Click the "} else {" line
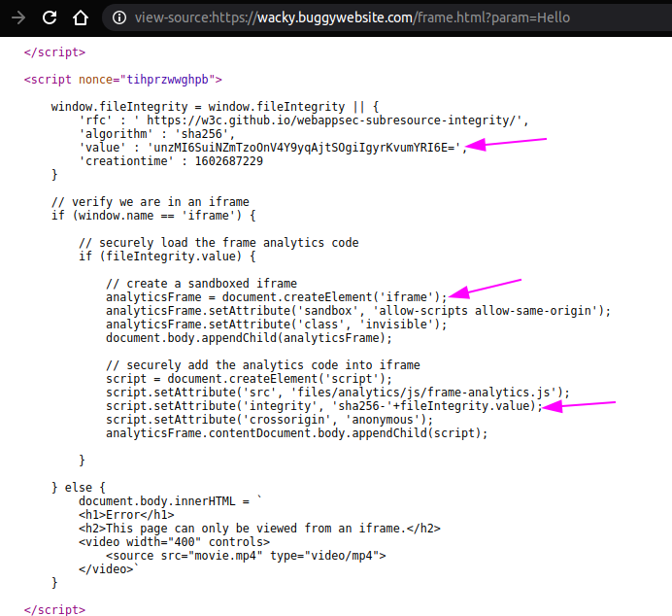The height and width of the screenshot is (616, 672). point(79,488)
